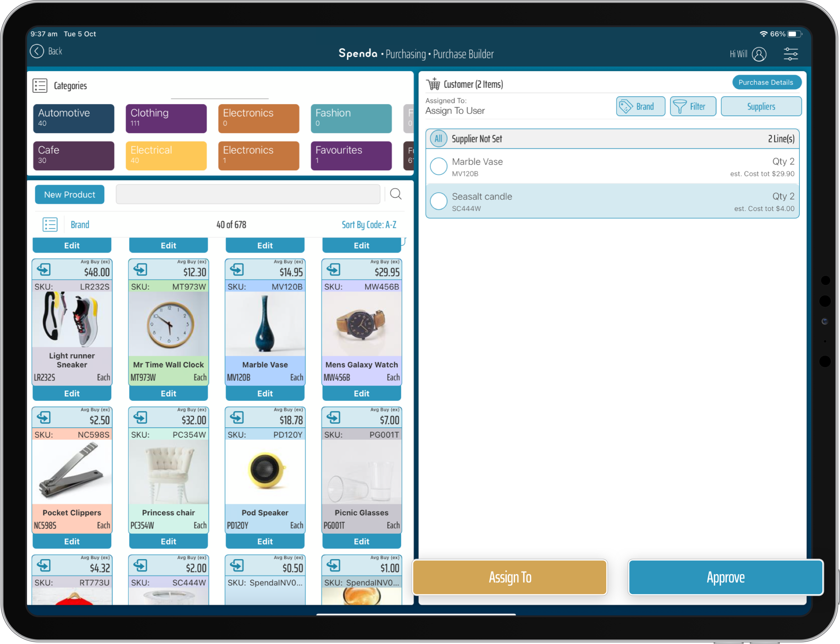The height and width of the screenshot is (644, 840).
Task: Click the Approve button
Action: click(x=725, y=577)
